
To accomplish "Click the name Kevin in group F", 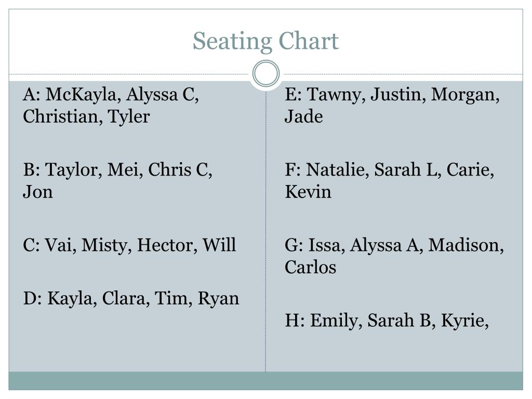I will pyautogui.click(x=308, y=192).
